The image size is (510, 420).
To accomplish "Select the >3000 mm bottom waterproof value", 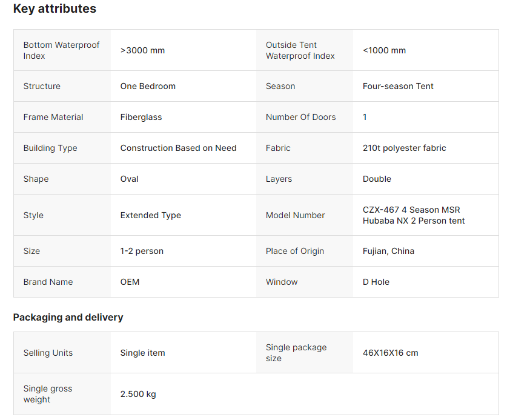I will pyautogui.click(x=142, y=50).
